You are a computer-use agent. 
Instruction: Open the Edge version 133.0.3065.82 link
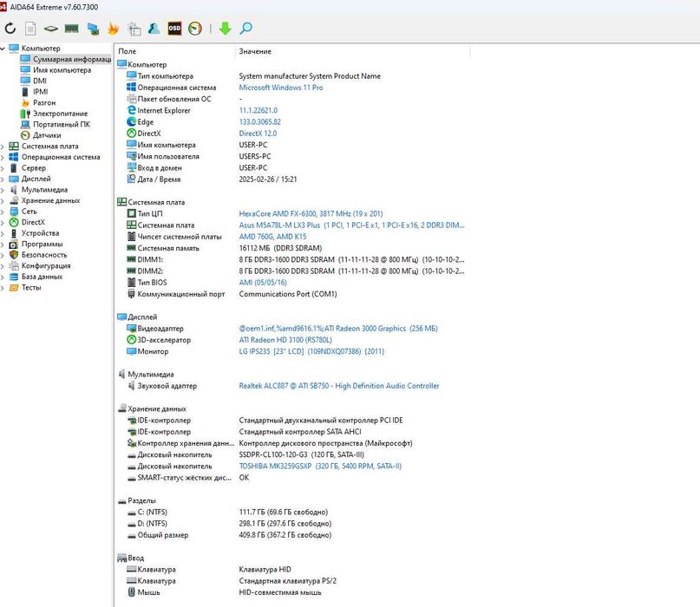[x=260, y=122]
